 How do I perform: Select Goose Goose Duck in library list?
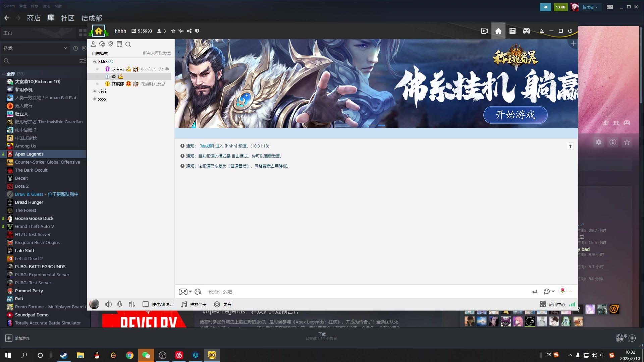(34, 218)
